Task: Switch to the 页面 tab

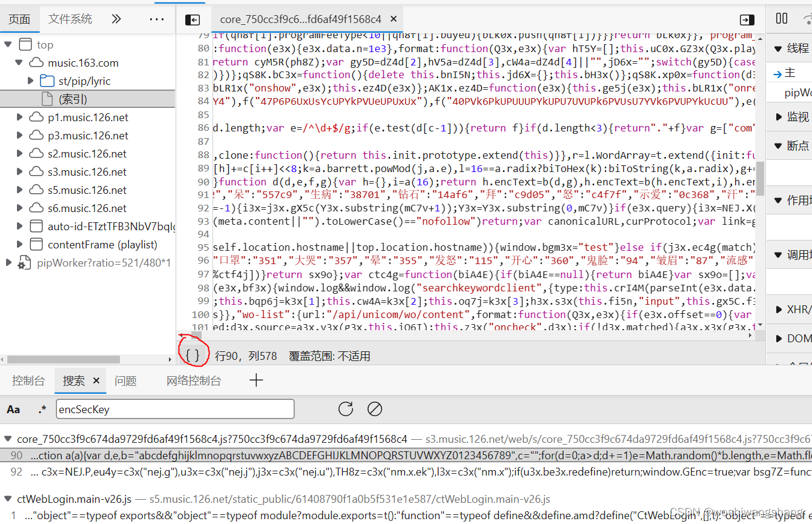Action: point(19,19)
